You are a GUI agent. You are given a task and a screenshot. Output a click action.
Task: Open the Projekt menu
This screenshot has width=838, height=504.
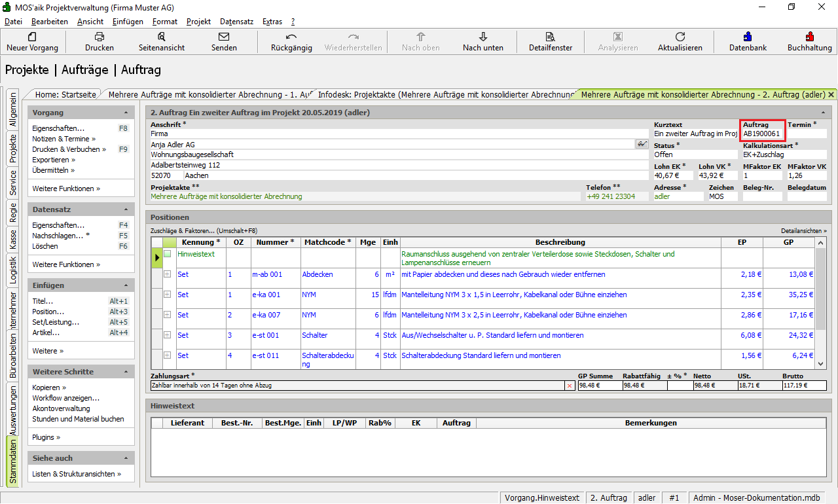click(198, 22)
